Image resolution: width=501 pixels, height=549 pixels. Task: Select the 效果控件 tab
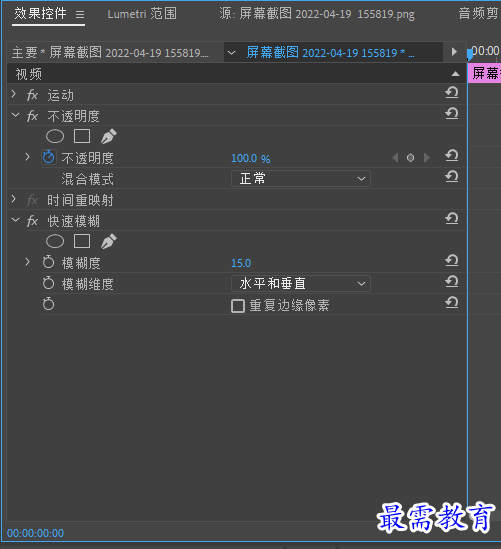[40, 14]
